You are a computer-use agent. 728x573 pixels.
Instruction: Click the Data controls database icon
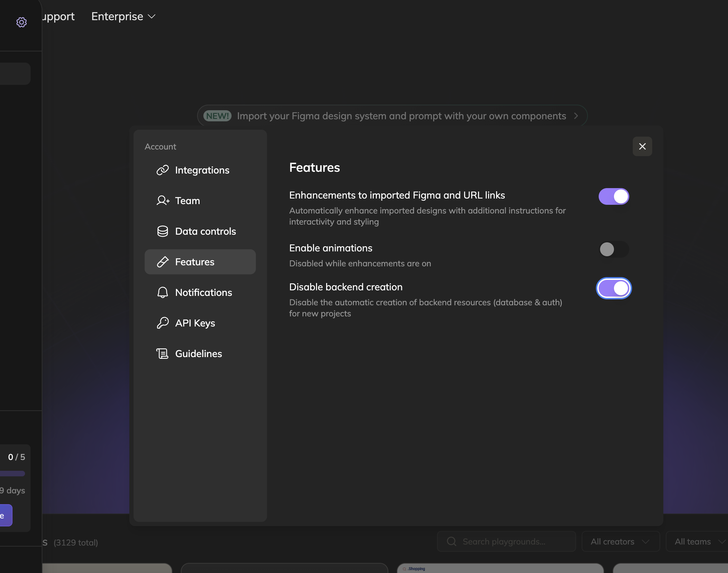point(162,231)
